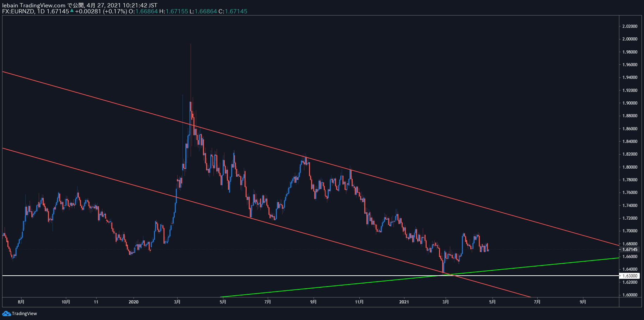Screen dimensions: 644x320
Task: Click the current price label 1.67145
Action: [x=629, y=250]
